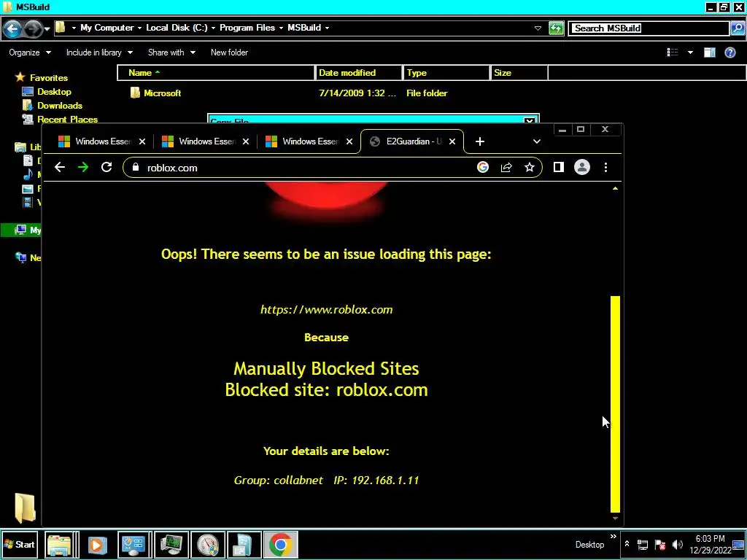The image size is (747, 560).
Task: Sort by the Type column header
Action: [x=446, y=73]
